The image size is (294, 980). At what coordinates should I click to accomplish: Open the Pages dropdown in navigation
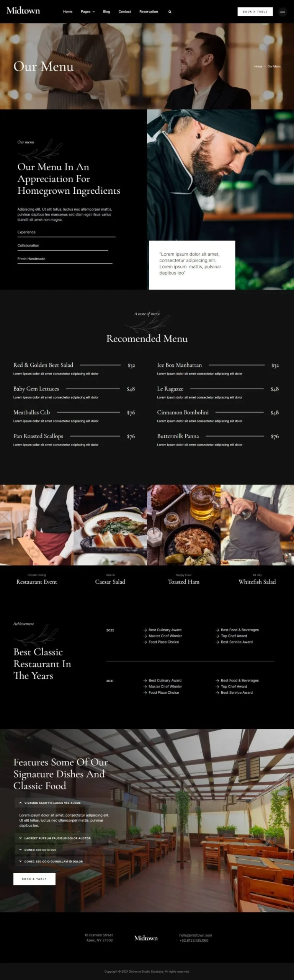point(88,12)
